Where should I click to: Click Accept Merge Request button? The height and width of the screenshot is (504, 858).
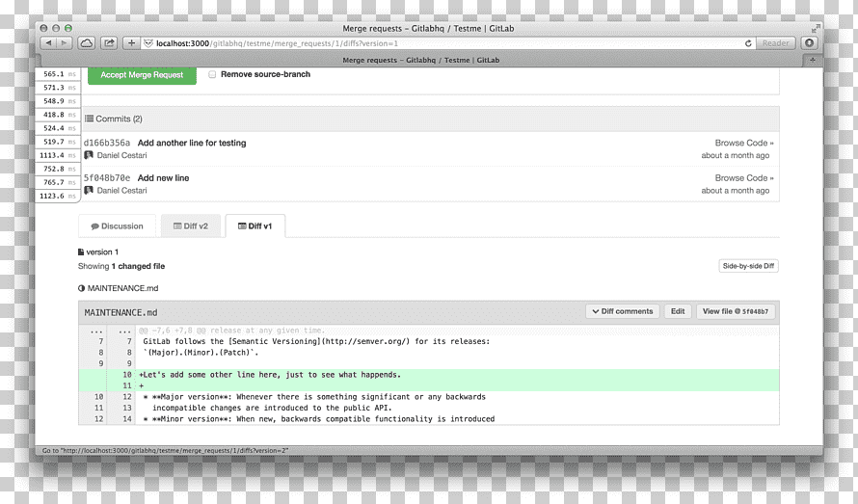click(x=142, y=75)
